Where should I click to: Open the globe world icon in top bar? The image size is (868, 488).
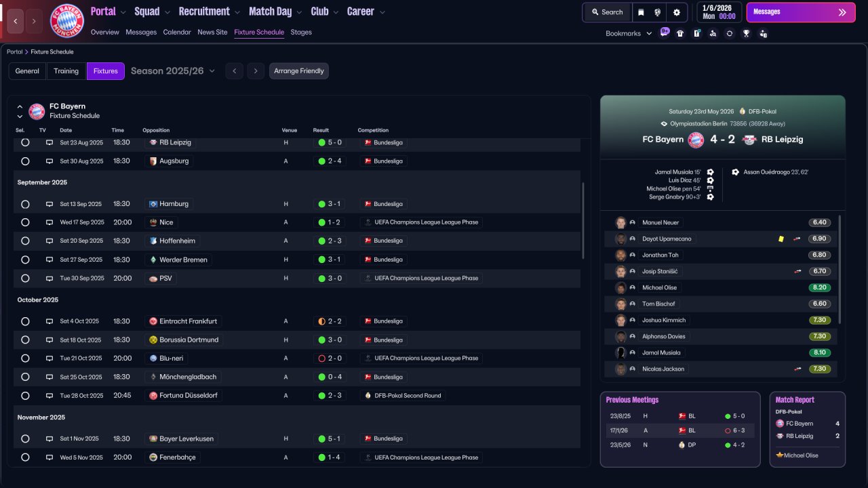click(x=658, y=12)
